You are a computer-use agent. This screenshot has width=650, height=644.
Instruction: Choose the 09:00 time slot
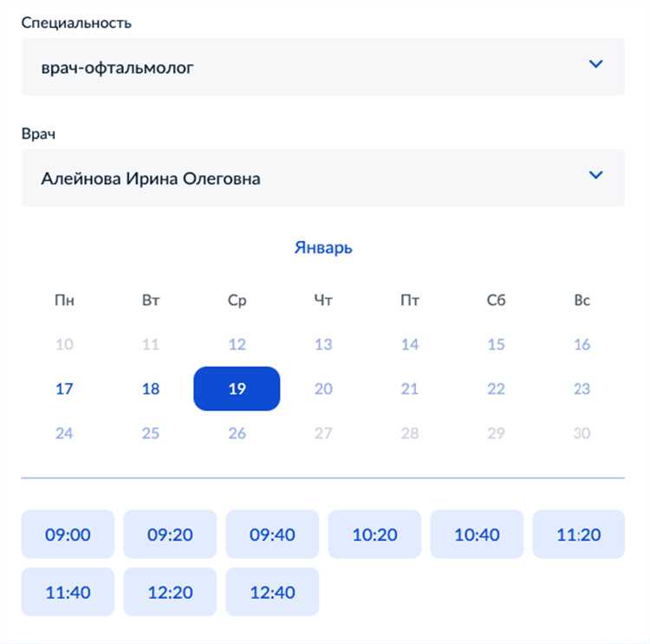coord(68,535)
